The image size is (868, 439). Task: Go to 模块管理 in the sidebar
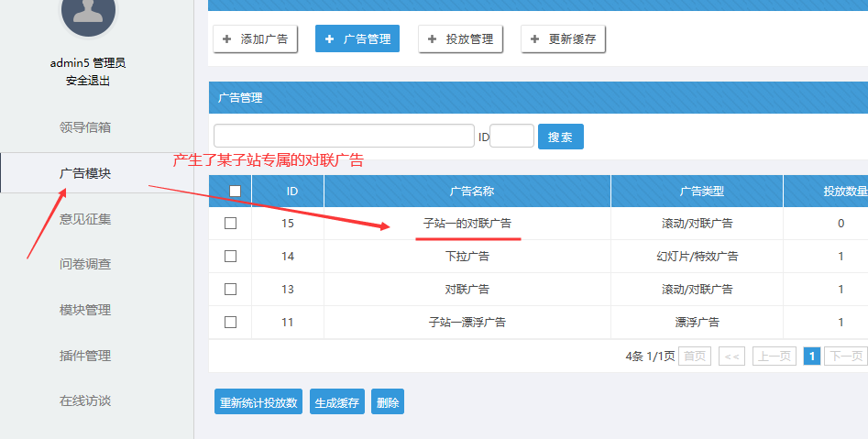coord(85,310)
